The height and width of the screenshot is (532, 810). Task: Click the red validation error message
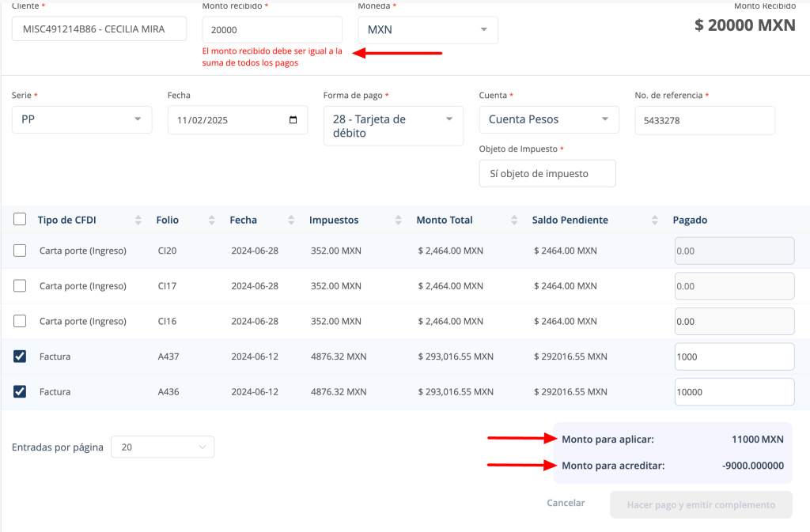click(x=272, y=57)
